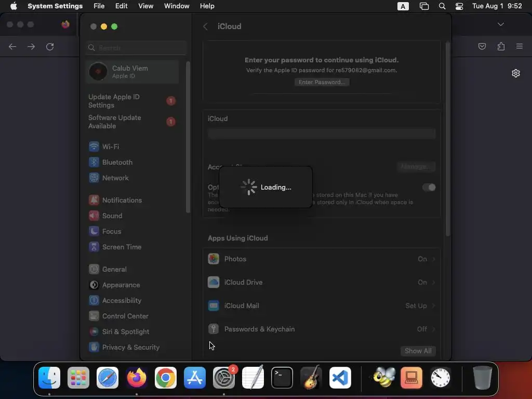Click the Enter Password button
The height and width of the screenshot is (399, 532).
pos(322,82)
